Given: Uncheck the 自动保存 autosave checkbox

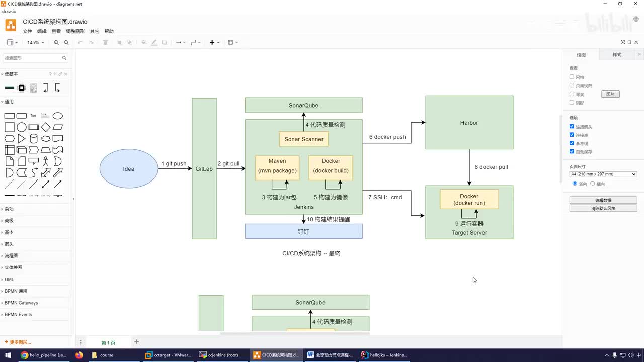Looking at the screenshot, I should tap(572, 151).
